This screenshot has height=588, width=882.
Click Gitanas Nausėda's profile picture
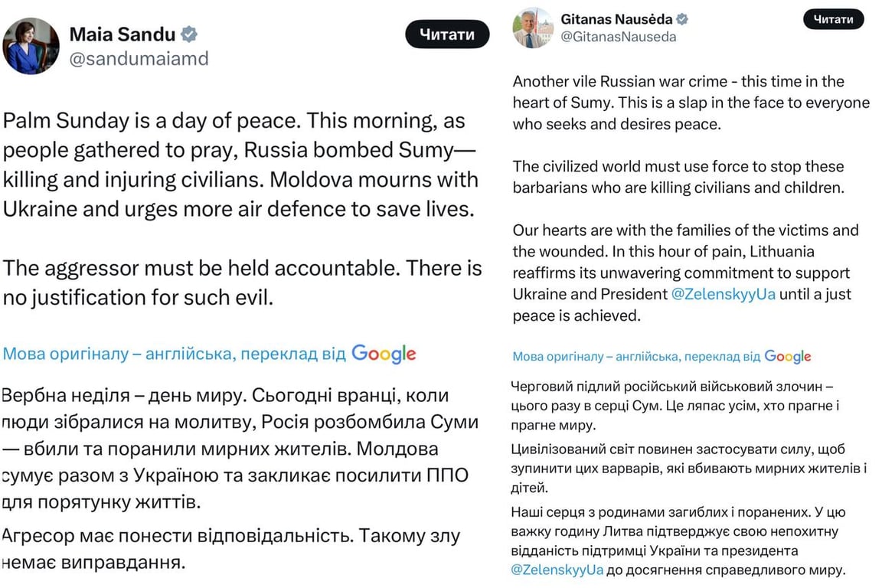[x=533, y=28]
